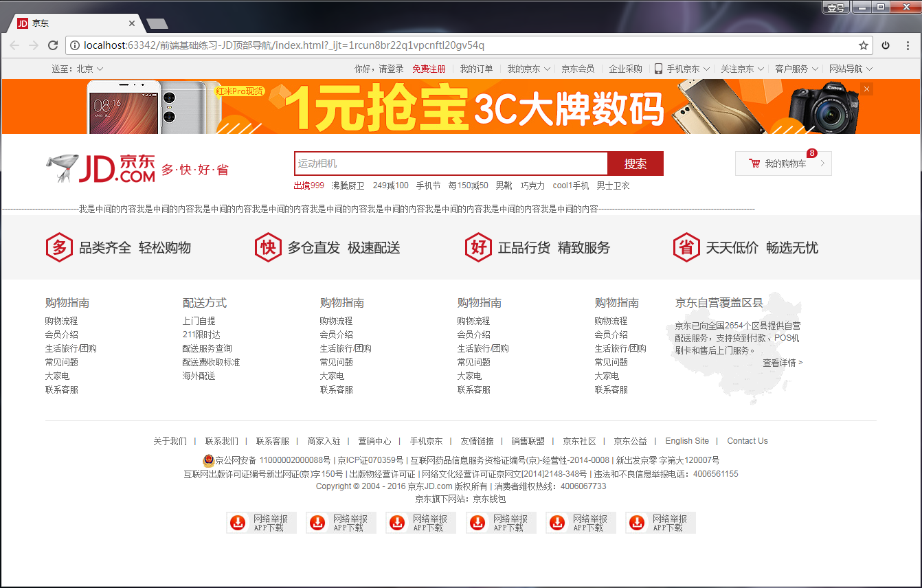Close the orange banner ad
Image resolution: width=922 pixels, height=588 pixels.
pos(867,89)
